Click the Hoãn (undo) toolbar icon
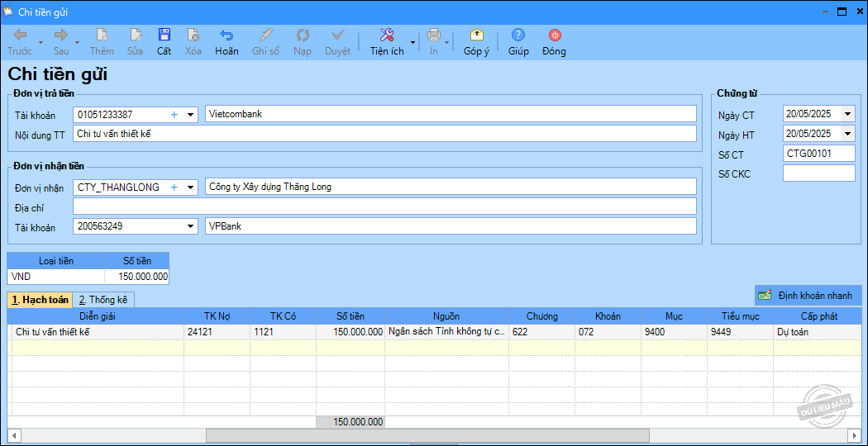Viewport: 868px width, 446px height. click(x=226, y=35)
